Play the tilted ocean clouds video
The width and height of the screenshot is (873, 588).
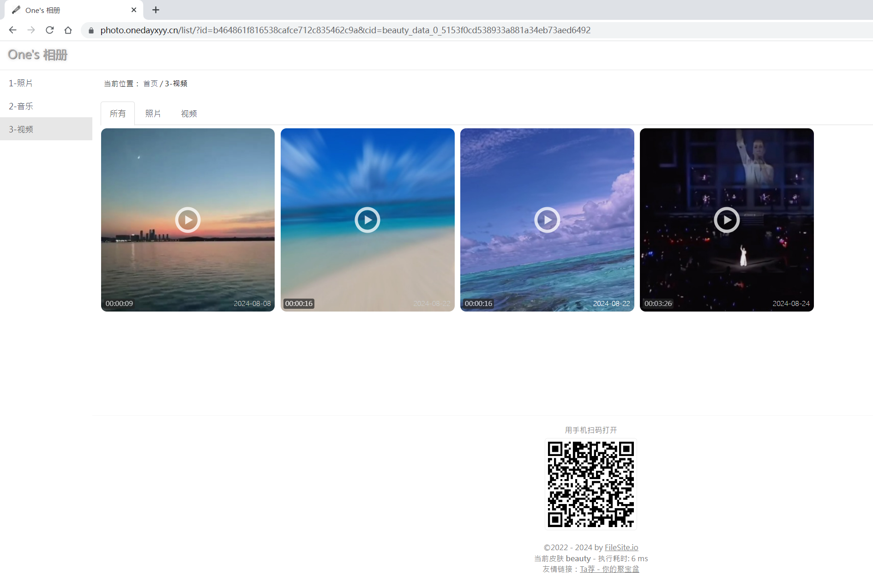[x=547, y=220]
